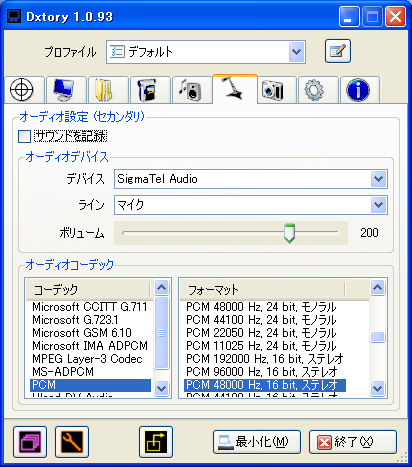Enable the サウンドを記録 checkbox
The width and height of the screenshot is (412, 467).
[24, 136]
